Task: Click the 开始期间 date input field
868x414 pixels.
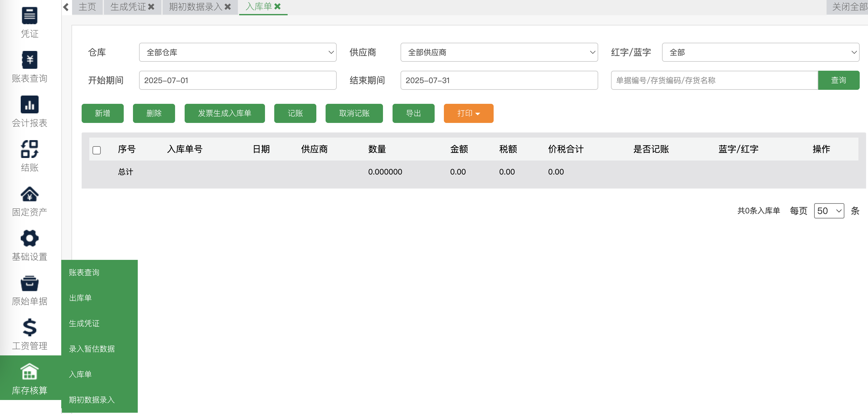Action: [238, 81]
